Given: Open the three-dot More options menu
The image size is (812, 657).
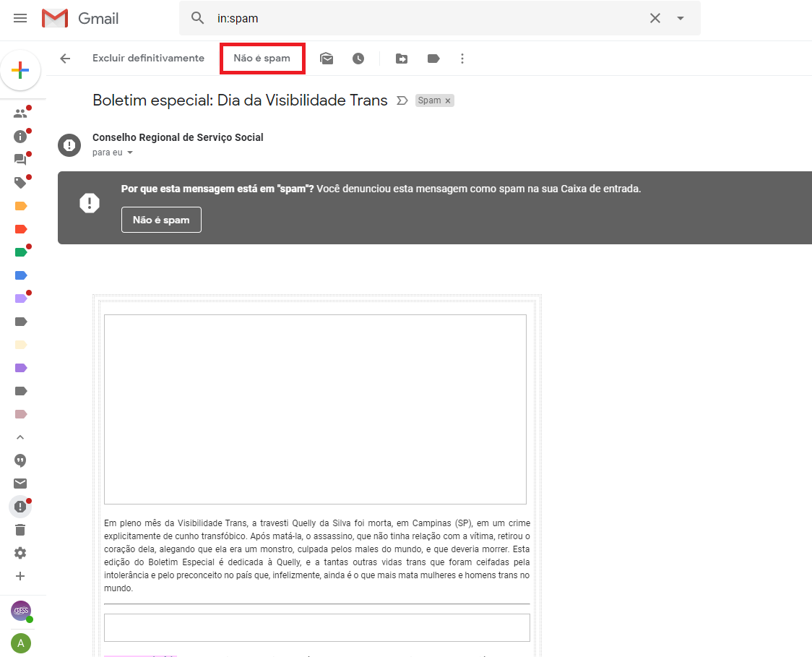Looking at the screenshot, I should 462,59.
